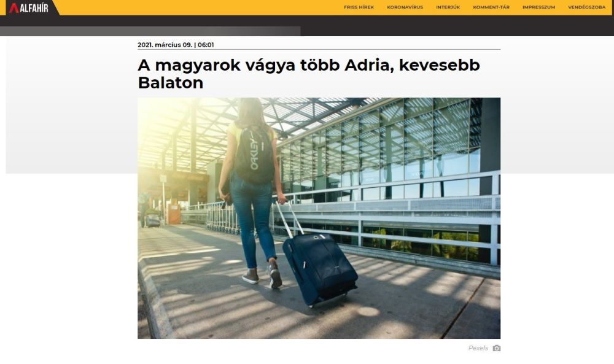Click the 06:01 publication time
Viewport: 614px width, 364px height.
coord(206,45)
